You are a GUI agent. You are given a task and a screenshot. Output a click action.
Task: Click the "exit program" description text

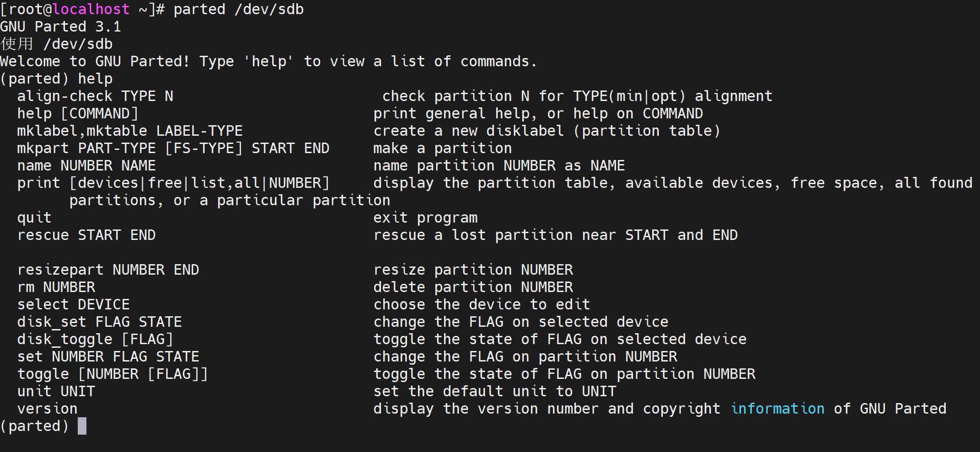pos(425,218)
